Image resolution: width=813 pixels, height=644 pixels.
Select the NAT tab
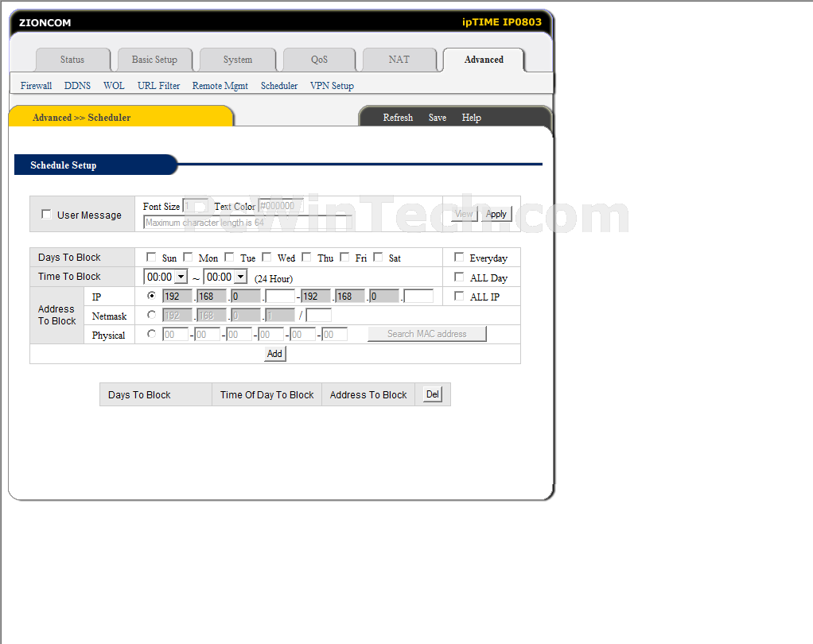399,60
